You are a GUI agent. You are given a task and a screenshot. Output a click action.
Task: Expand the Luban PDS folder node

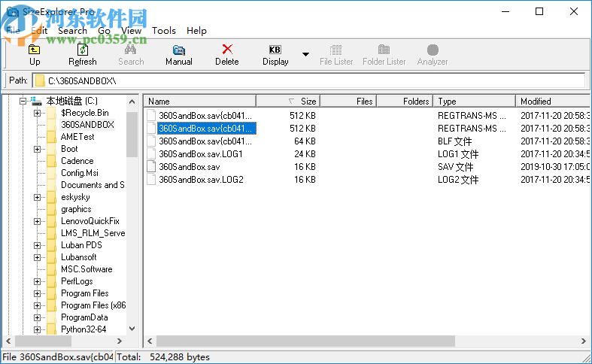click(37, 245)
